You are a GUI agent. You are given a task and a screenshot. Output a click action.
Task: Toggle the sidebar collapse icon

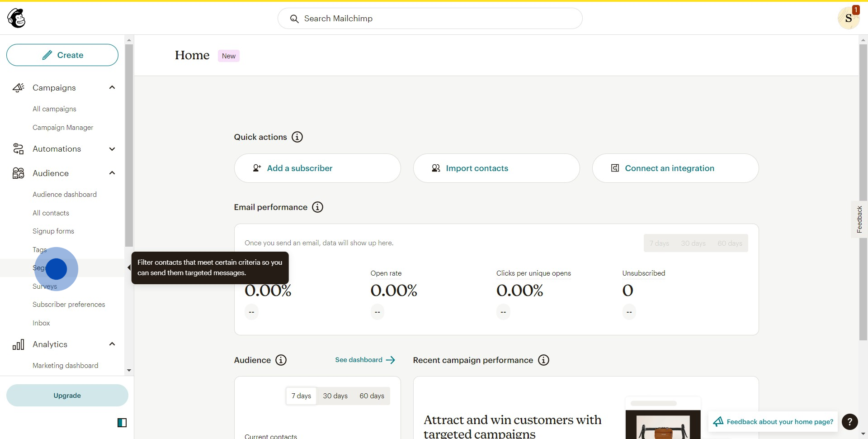point(122,423)
